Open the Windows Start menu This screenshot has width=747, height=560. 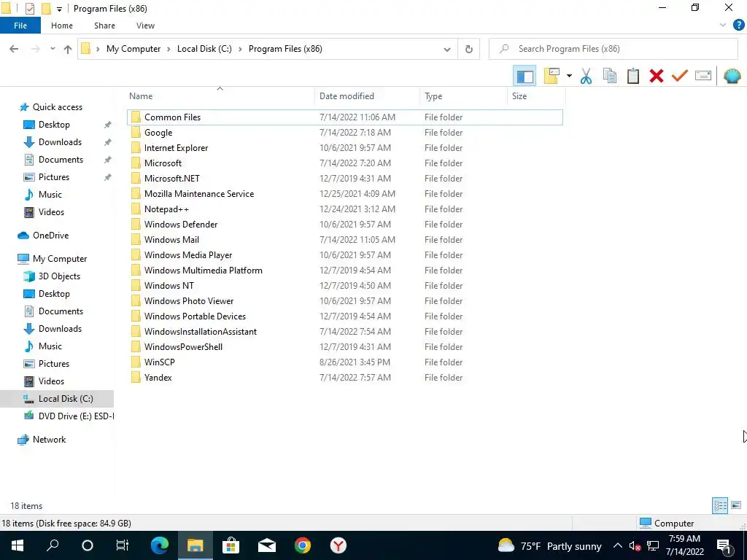click(x=18, y=545)
